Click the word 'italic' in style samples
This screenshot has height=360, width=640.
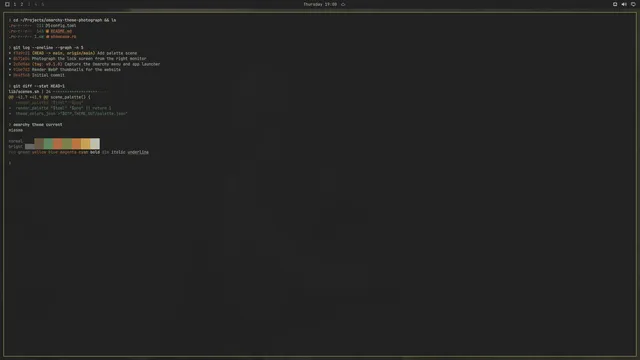click(118, 152)
